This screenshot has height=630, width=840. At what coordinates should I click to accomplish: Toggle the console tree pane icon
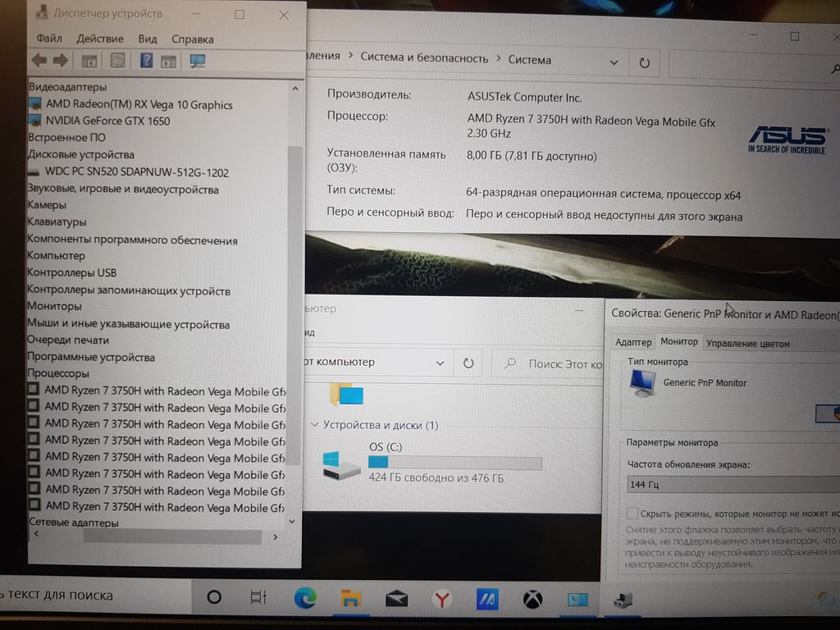[89, 61]
